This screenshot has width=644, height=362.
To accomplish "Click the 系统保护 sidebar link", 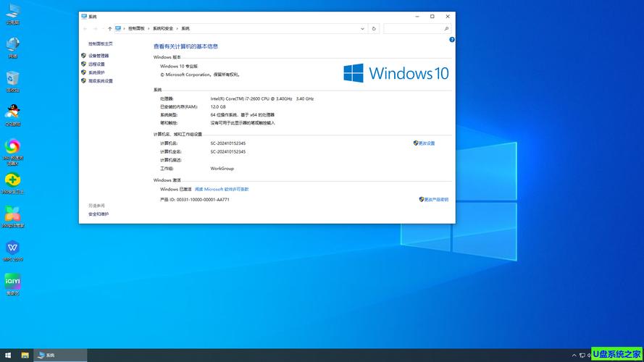I will [x=96, y=72].
